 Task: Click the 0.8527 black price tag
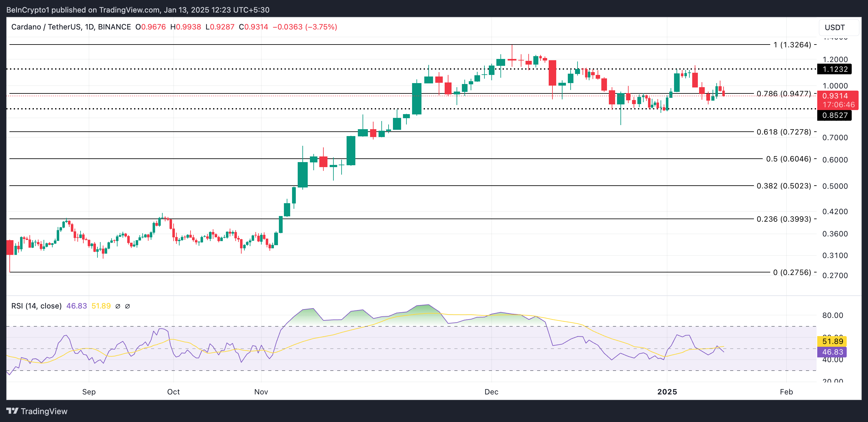[834, 115]
